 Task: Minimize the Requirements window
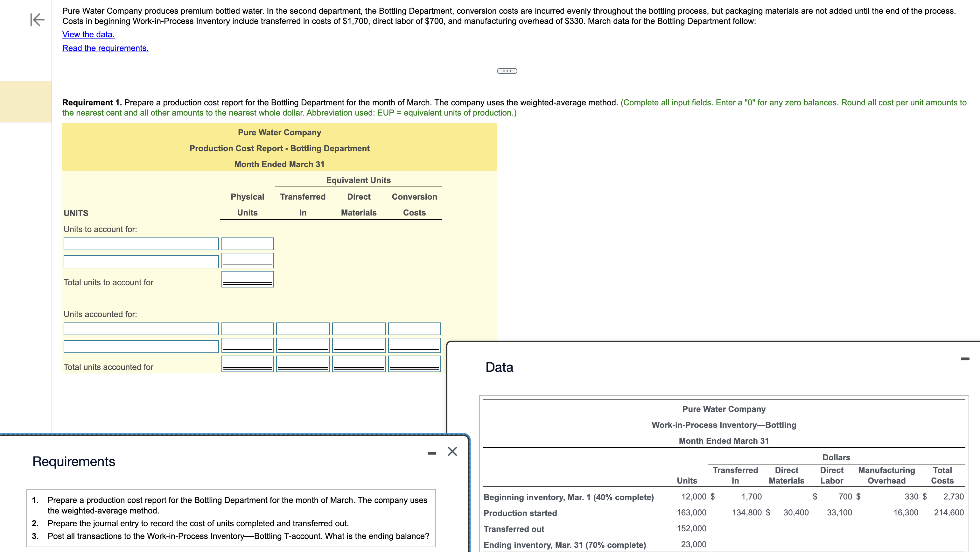click(431, 453)
